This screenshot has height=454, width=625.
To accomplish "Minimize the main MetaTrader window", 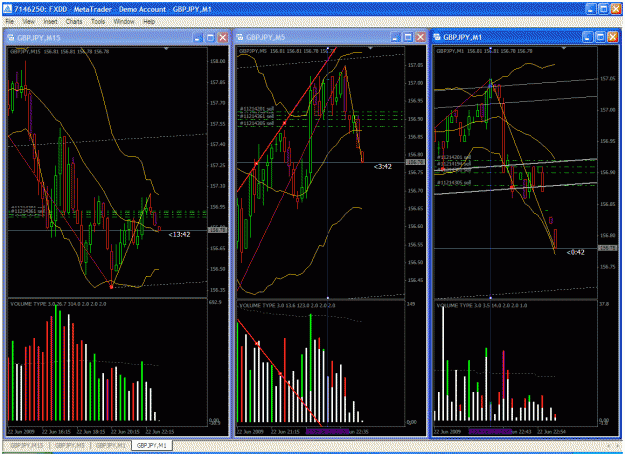I will pos(591,9).
